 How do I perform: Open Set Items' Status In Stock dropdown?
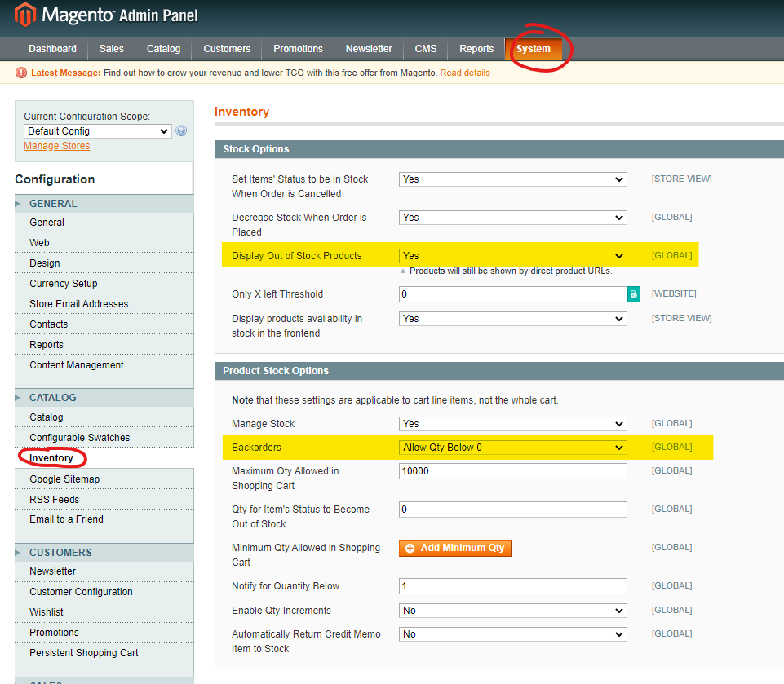(512, 179)
